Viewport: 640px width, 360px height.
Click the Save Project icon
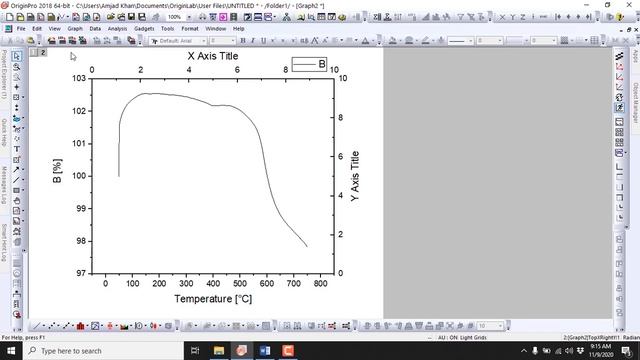pyautogui.click(x=131, y=17)
